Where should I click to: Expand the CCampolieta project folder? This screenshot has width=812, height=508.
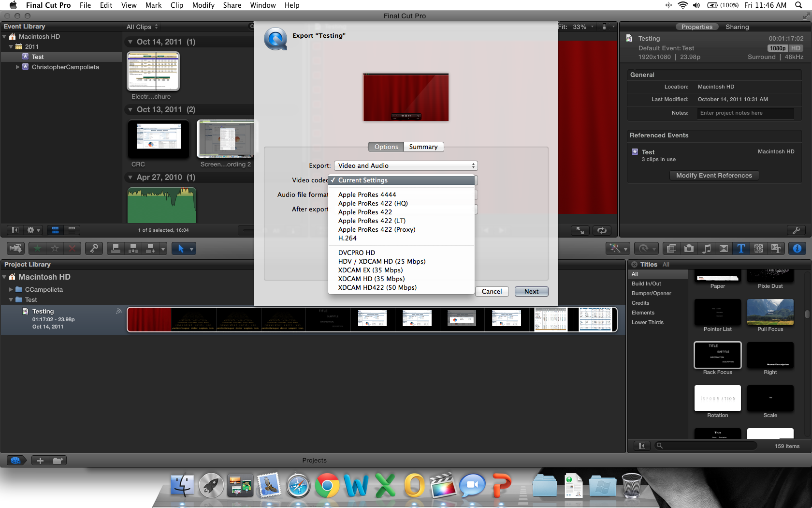[11, 290]
